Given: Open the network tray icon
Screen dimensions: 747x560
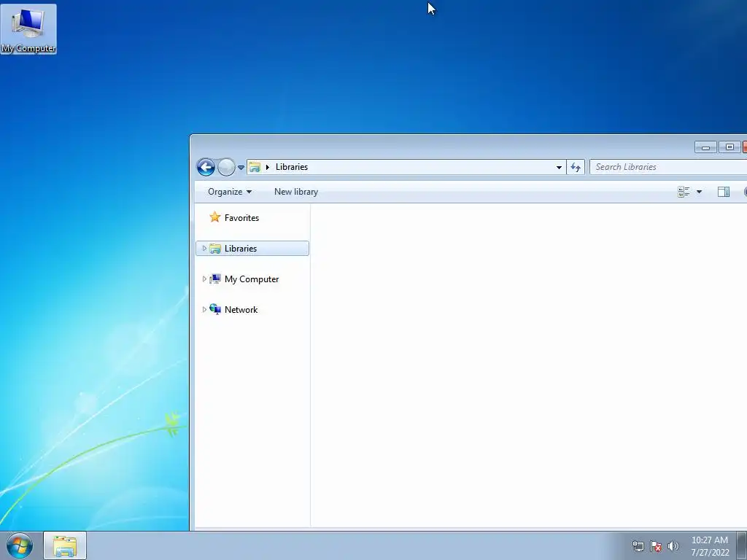Looking at the screenshot, I should tap(638, 546).
